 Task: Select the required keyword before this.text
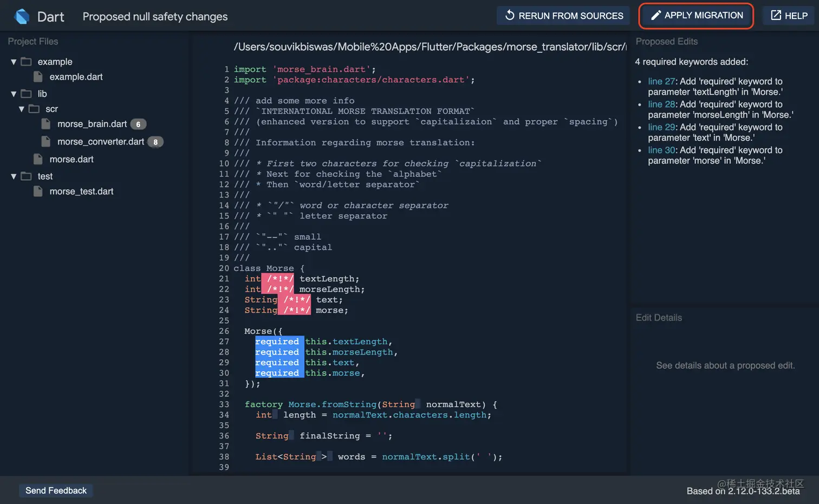tap(279, 363)
